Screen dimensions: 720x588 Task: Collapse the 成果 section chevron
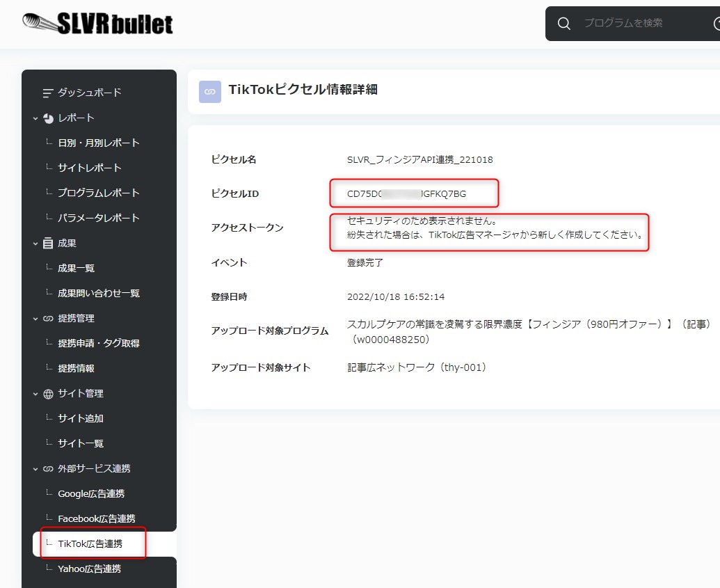coord(35,244)
